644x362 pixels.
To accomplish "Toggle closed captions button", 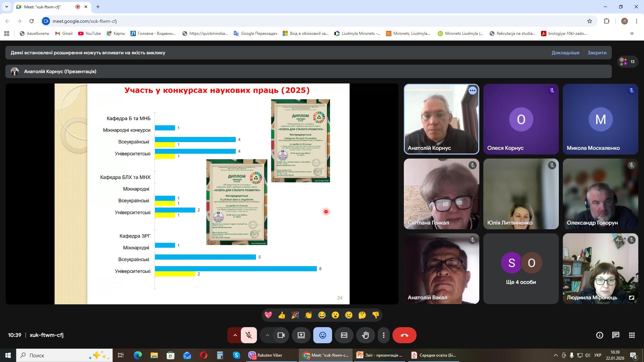I will coord(344,335).
